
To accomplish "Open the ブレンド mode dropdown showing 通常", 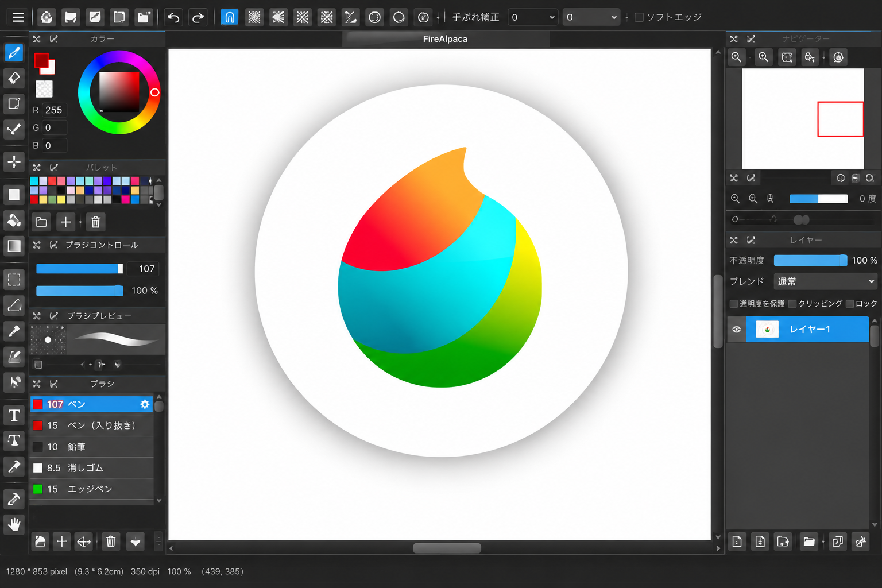I will (825, 281).
